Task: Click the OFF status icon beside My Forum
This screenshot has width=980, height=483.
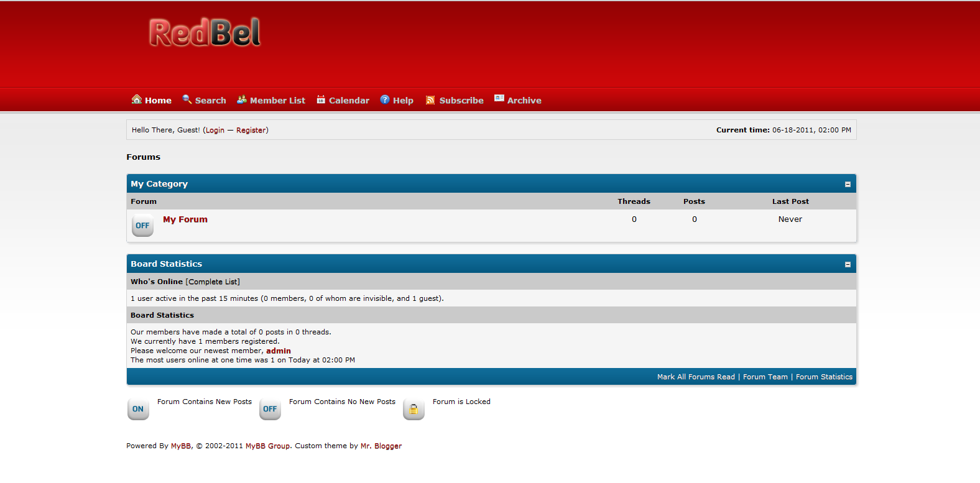Action: click(142, 226)
